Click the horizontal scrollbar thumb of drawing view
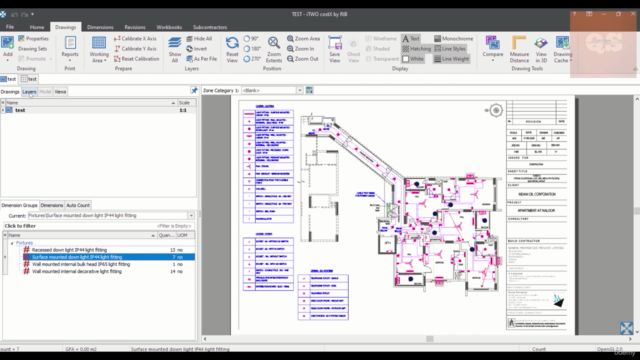 (429, 339)
